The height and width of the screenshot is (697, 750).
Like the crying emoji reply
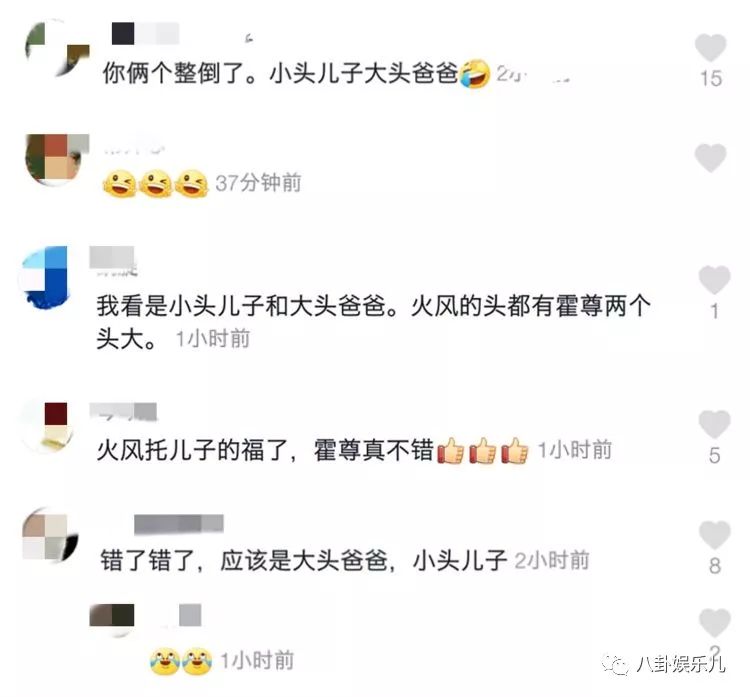click(714, 622)
